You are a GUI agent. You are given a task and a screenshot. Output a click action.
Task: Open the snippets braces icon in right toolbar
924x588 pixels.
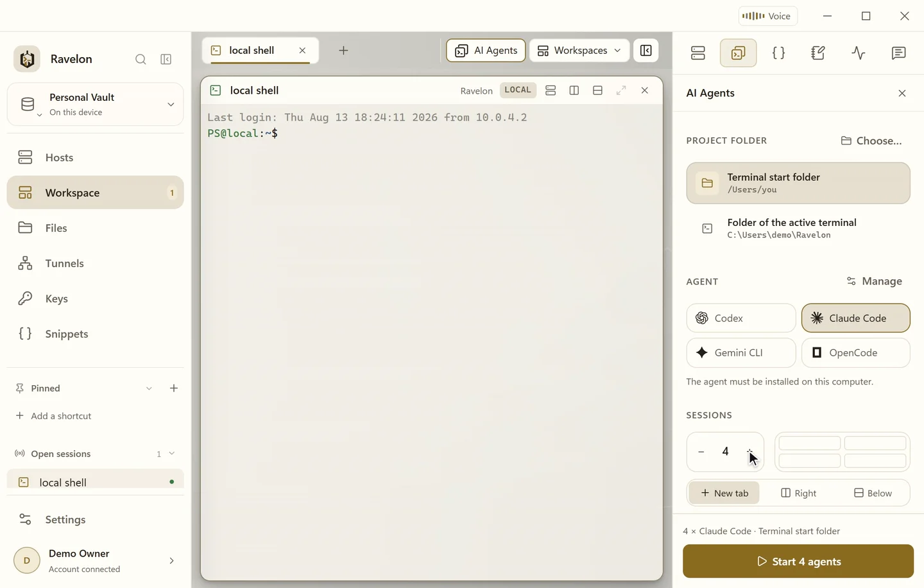point(778,53)
